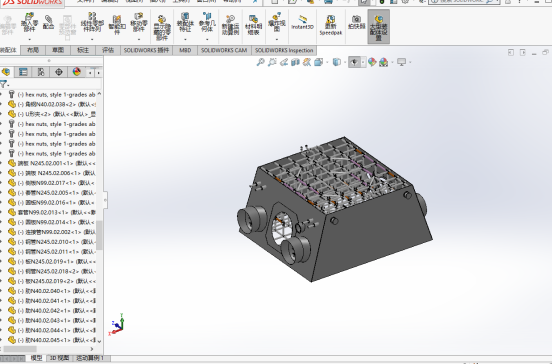Open the 标注 tab
The width and height of the screenshot is (552, 364).
(x=83, y=50)
